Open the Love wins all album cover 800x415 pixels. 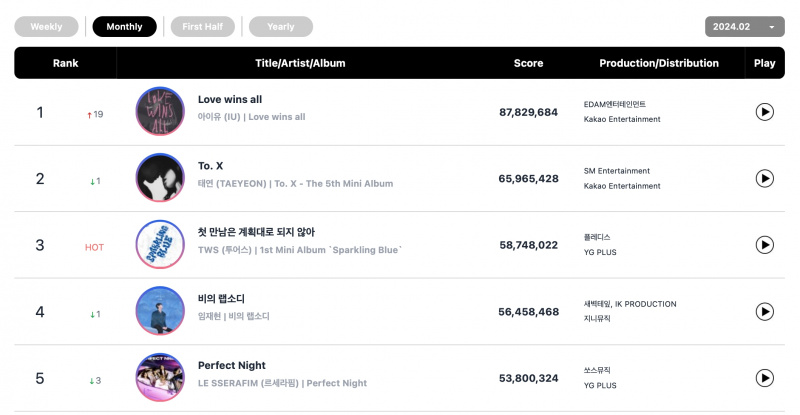pyautogui.click(x=160, y=111)
